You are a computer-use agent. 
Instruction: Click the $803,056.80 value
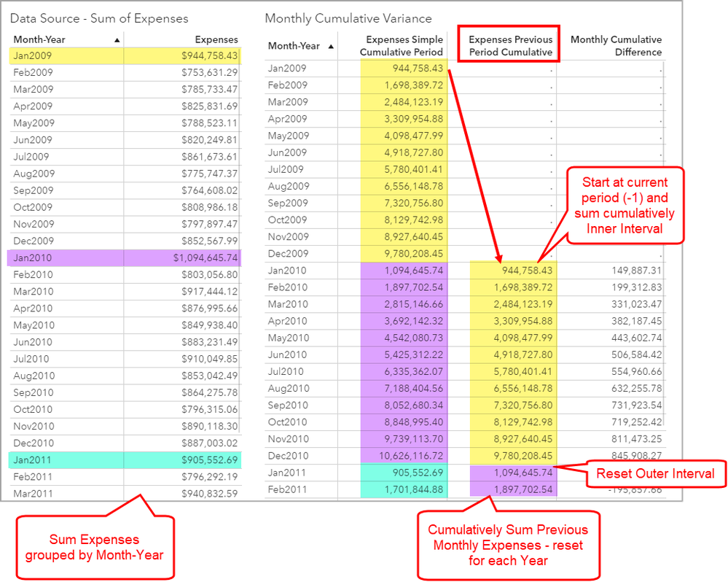click(x=209, y=274)
